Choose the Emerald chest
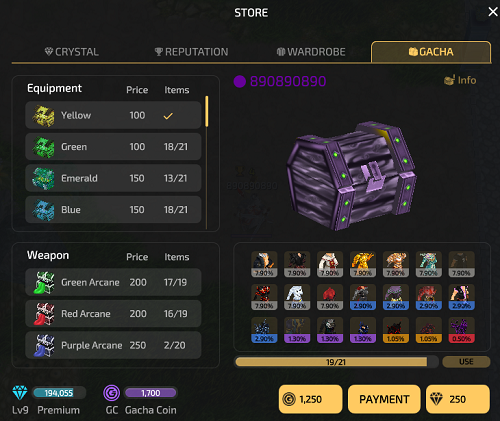500x421 pixels. (x=113, y=178)
